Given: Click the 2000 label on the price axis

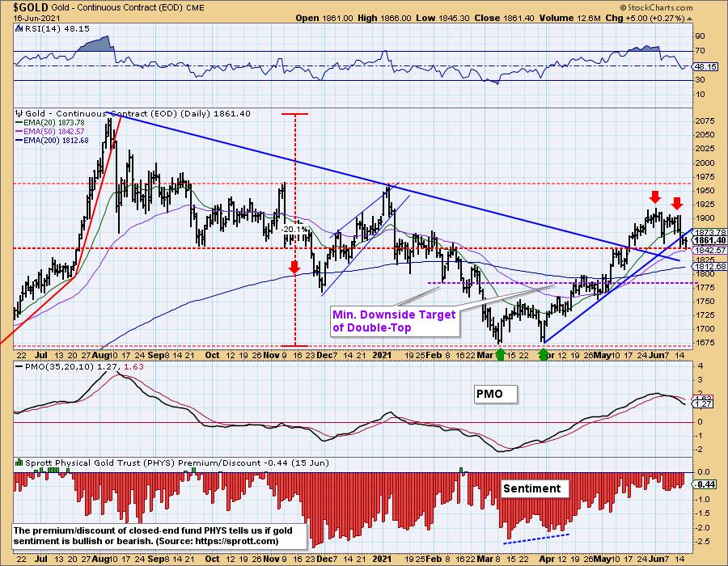Looking at the screenshot, I should click(x=705, y=163).
